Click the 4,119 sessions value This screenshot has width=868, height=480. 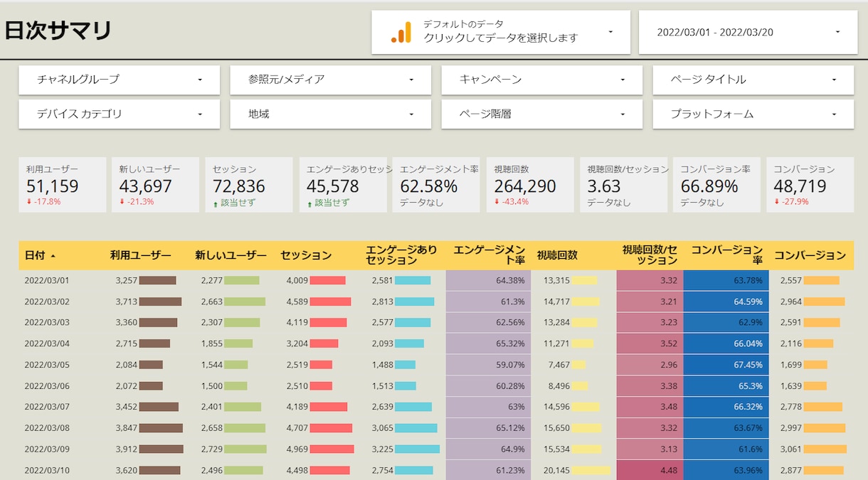pos(297,322)
